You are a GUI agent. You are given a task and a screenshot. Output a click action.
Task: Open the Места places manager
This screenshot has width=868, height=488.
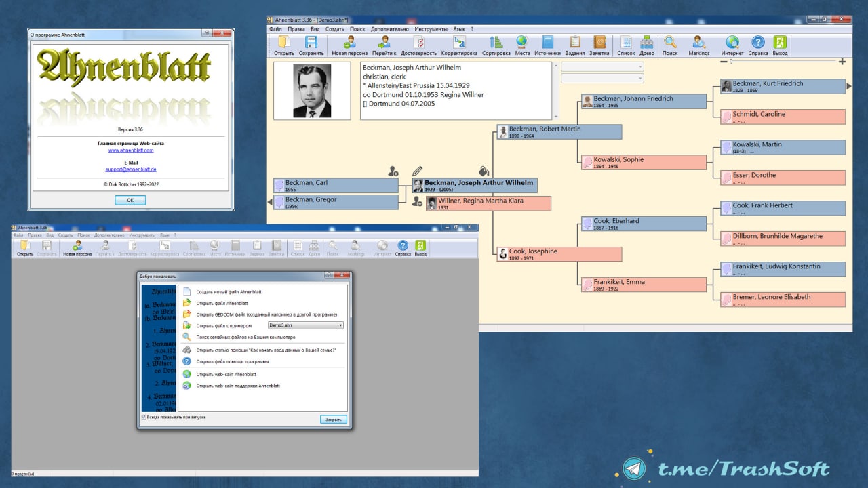(x=522, y=45)
